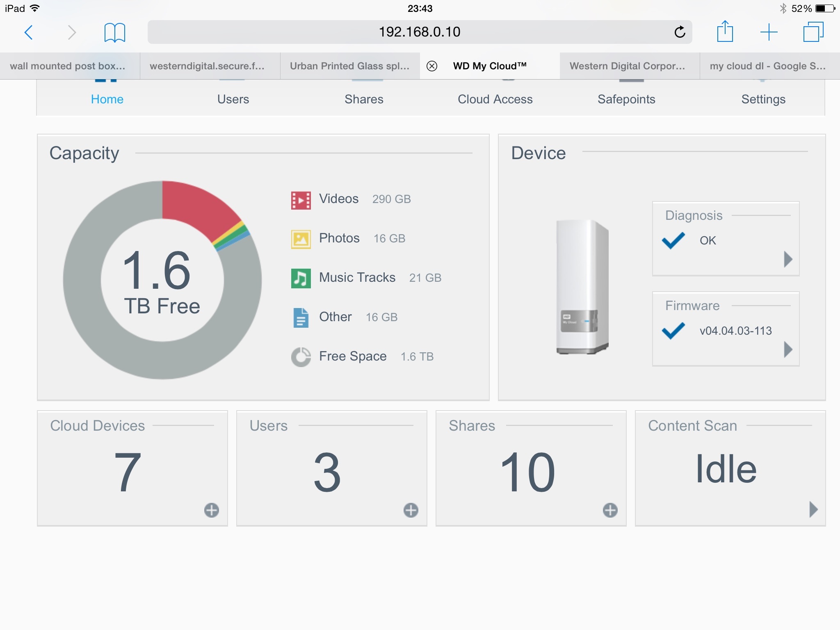Add a cloud device with plus icon
This screenshot has height=630, width=840.
[211, 510]
